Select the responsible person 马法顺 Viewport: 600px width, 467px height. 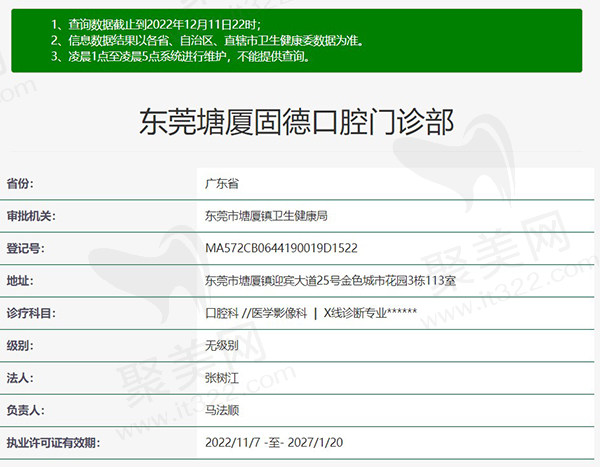point(222,410)
